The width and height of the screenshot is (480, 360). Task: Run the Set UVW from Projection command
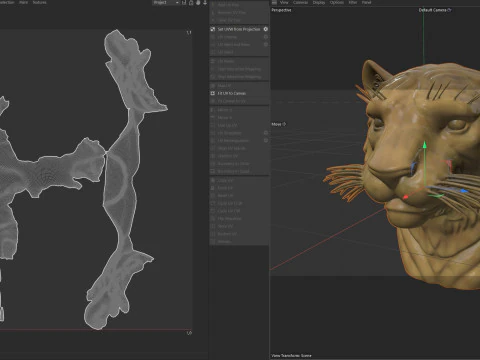pyautogui.click(x=239, y=29)
